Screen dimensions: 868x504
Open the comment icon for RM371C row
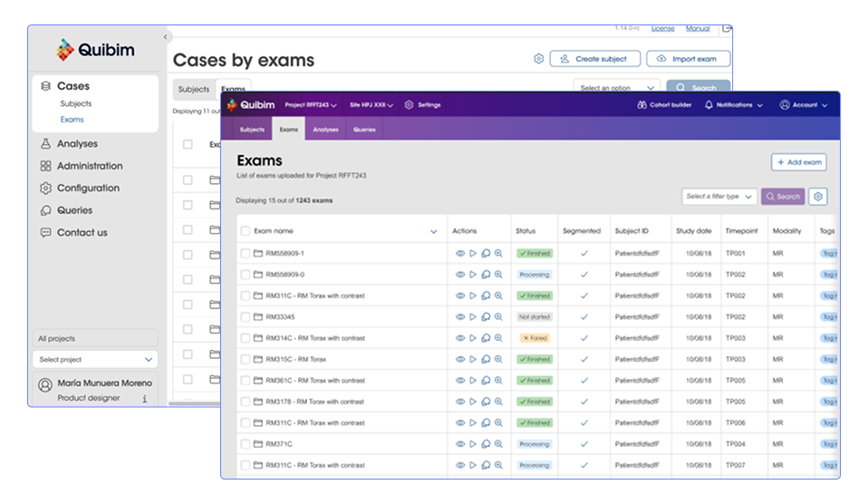(x=485, y=444)
